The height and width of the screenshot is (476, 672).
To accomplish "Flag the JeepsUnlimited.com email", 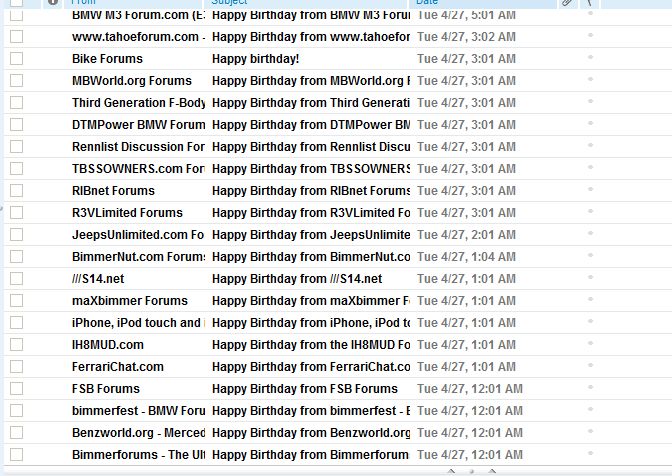I will (x=591, y=233).
